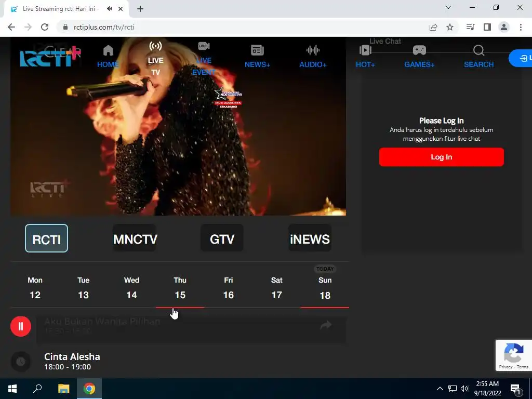Click the blue login button at top right

[x=521, y=58]
